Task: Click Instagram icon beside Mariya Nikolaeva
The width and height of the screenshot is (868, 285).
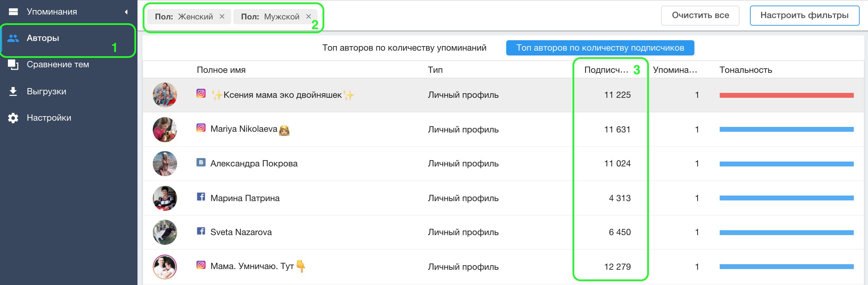Action: [201, 128]
